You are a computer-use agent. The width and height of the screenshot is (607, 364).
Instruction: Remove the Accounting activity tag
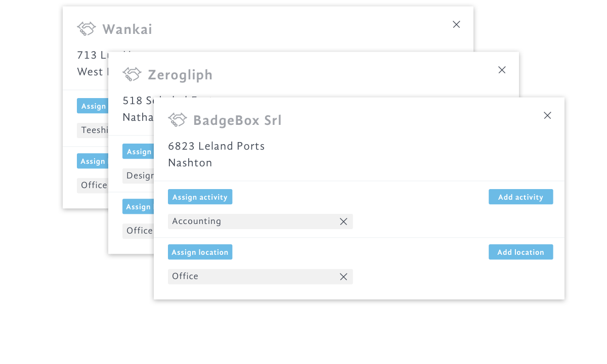pyautogui.click(x=343, y=221)
